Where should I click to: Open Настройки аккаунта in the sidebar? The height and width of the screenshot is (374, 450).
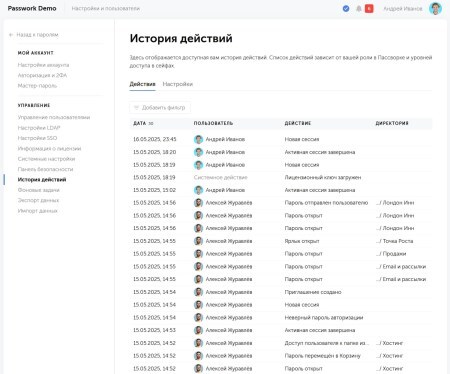click(x=43, y=65)
